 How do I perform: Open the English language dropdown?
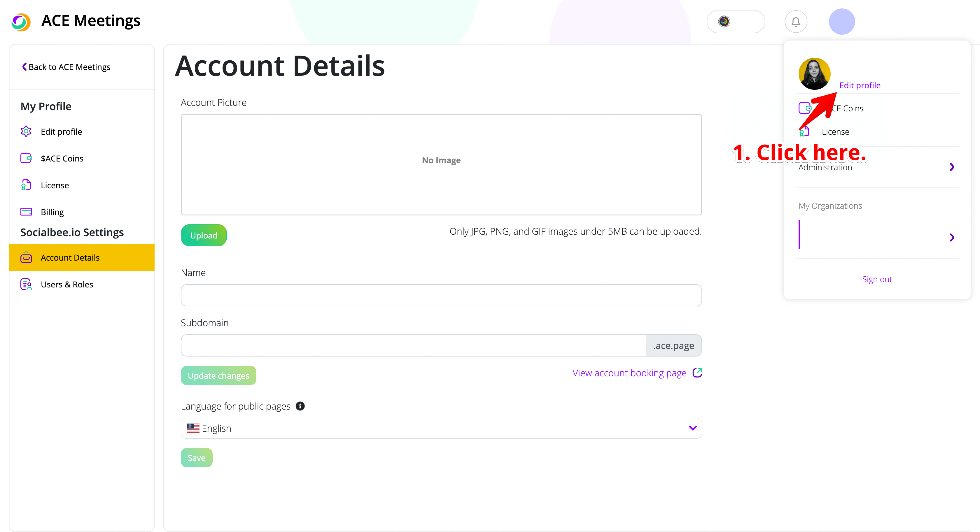[441, 428]
